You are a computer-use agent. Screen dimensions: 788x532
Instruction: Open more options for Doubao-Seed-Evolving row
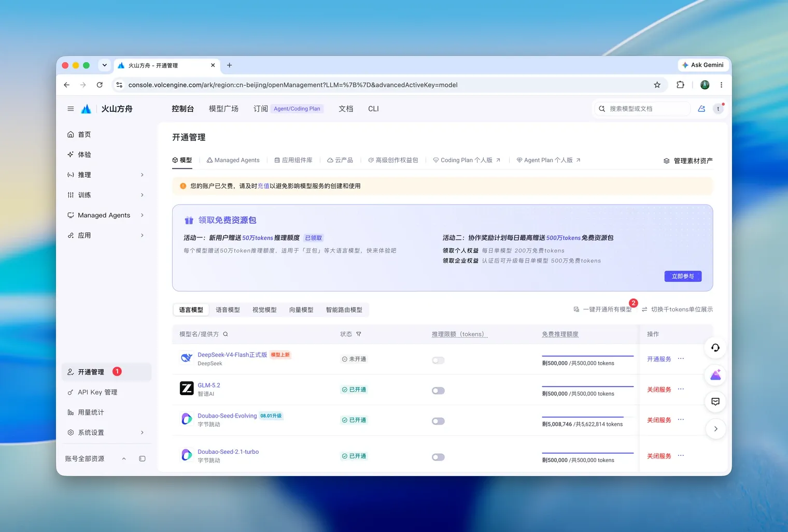(x=681, y=420)
